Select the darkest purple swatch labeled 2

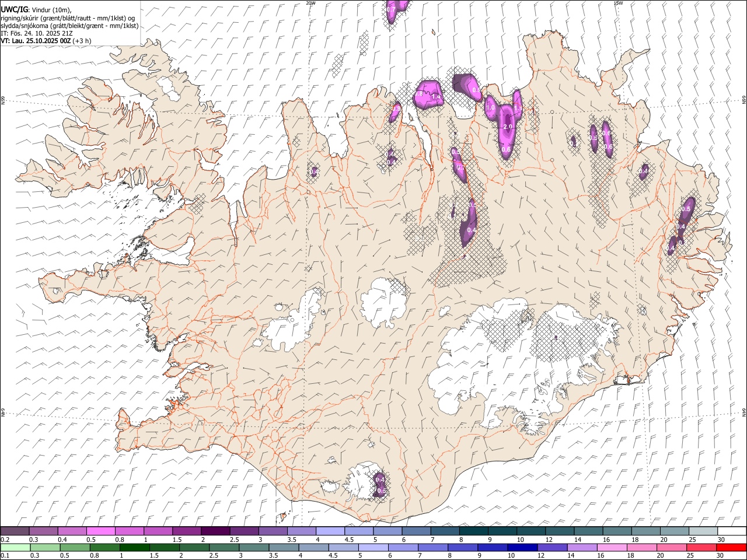[x=215, y=531]
